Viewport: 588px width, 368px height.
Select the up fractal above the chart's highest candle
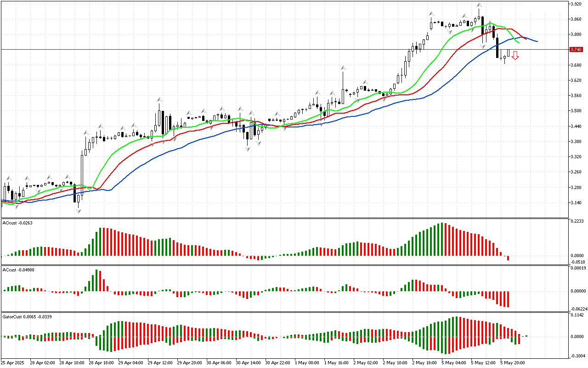[479, 5]
